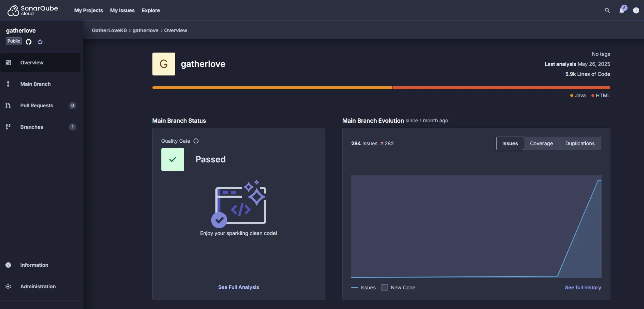Click the Quality Gate info icon
The width and height of the screenshot is (644, 309).
[196, 141]
